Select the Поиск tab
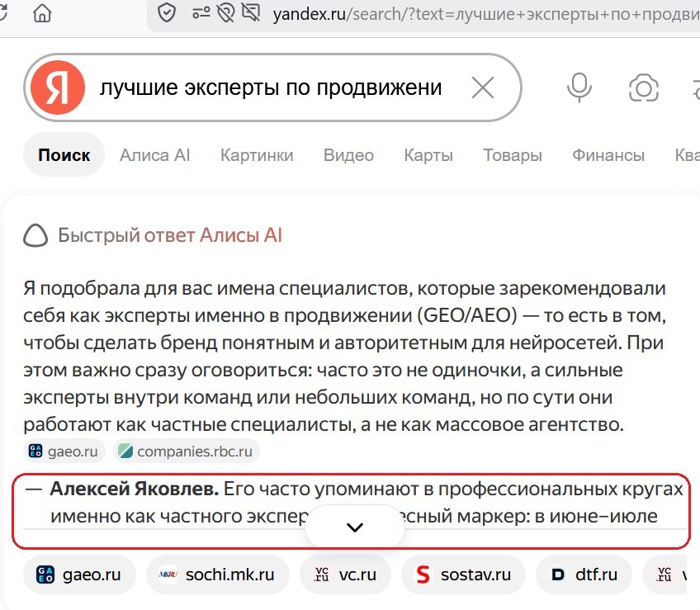Viewport: 700px width, 610px height. [64, 155]
